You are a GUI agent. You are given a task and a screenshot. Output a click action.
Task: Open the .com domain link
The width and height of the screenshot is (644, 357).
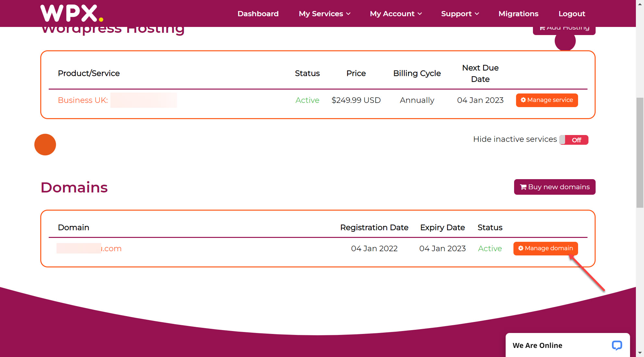coord(111,249)
